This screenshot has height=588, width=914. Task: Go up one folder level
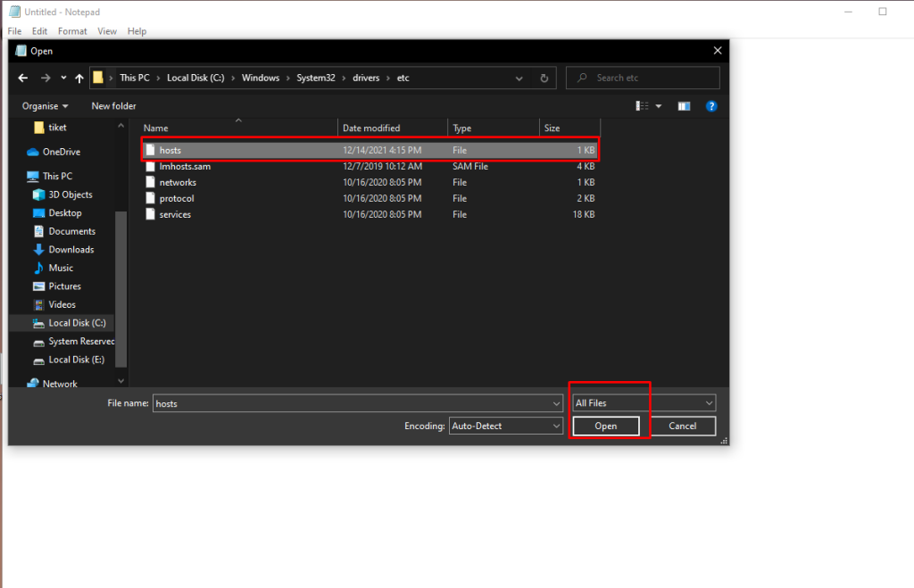79,78
